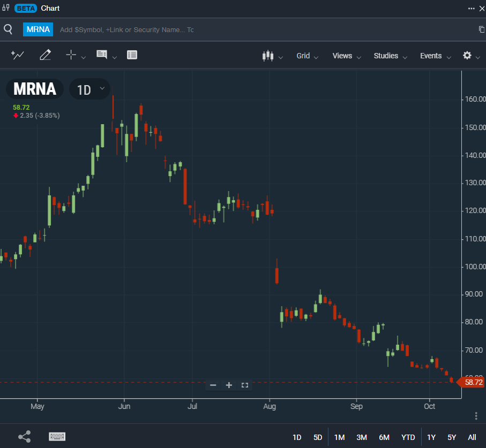Viewport: 486px width, 448px height.
Task: Select the 5D time range
Action: point(318,437)
